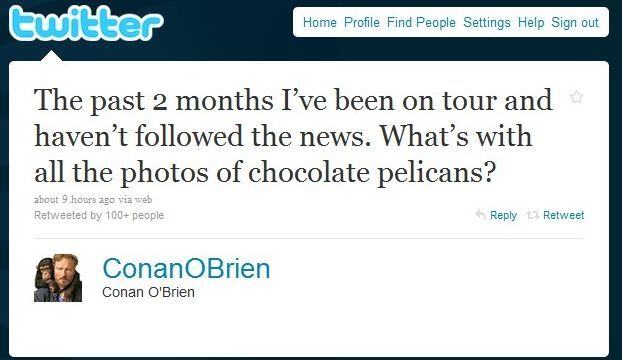Click the Reply link text
Viewport: 622px width, 360px height.
pos(503,215)
